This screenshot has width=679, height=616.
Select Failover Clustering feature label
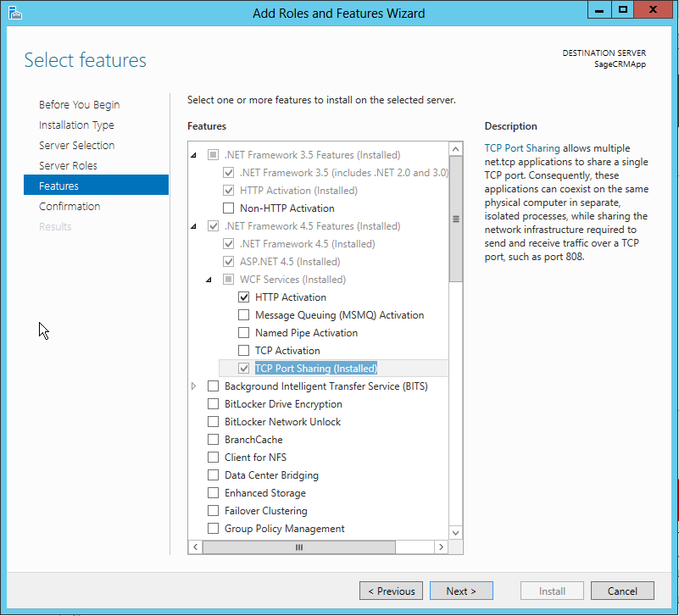click(x=265, y=511)
